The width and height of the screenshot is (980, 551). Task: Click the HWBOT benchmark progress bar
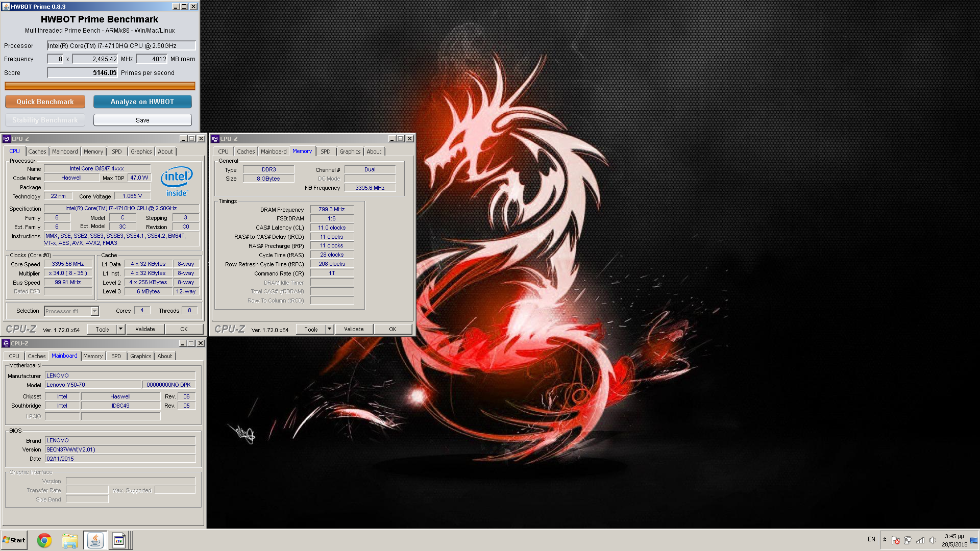pyautogui.click(x=100, y=86)
